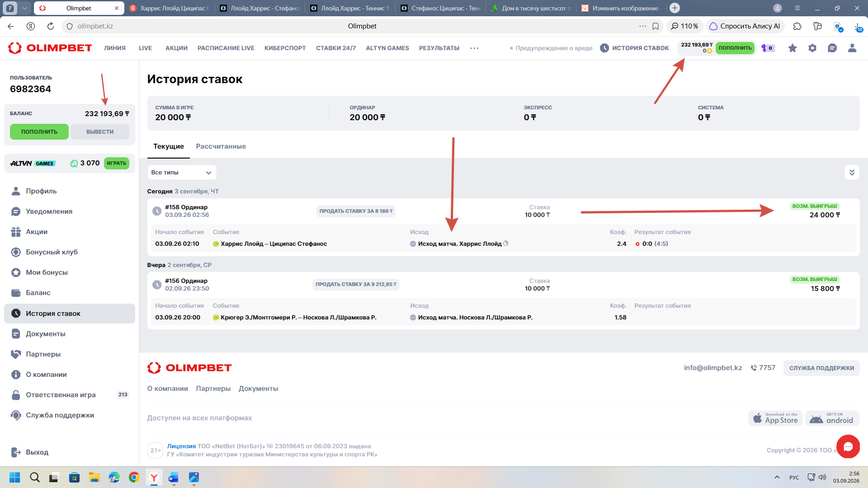Click the browser back arrow

click(11, 26)
